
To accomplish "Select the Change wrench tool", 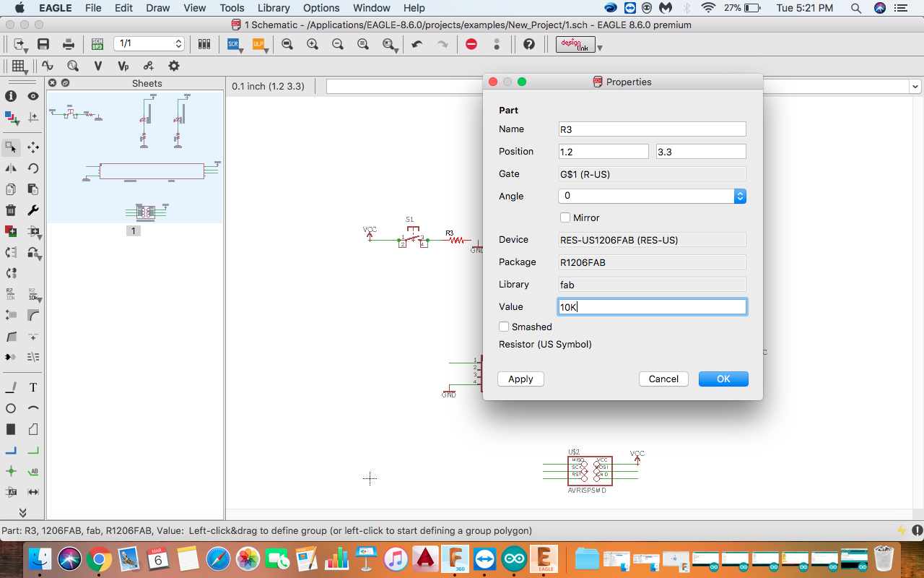I will [33, 210].
